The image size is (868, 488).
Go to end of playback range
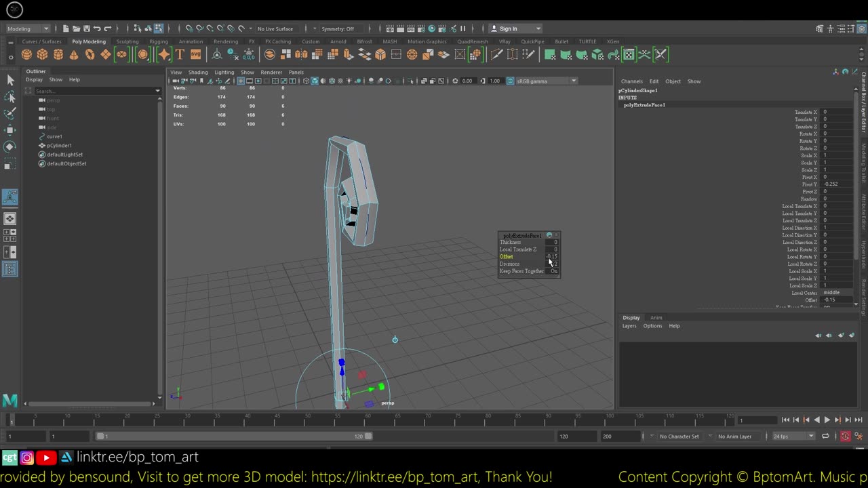point(858,420)
